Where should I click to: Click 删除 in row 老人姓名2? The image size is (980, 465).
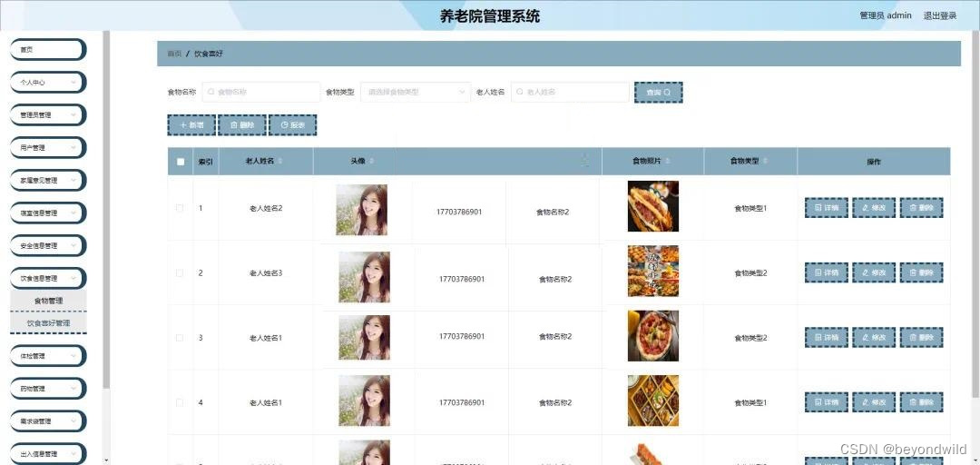tap(921, 208)
